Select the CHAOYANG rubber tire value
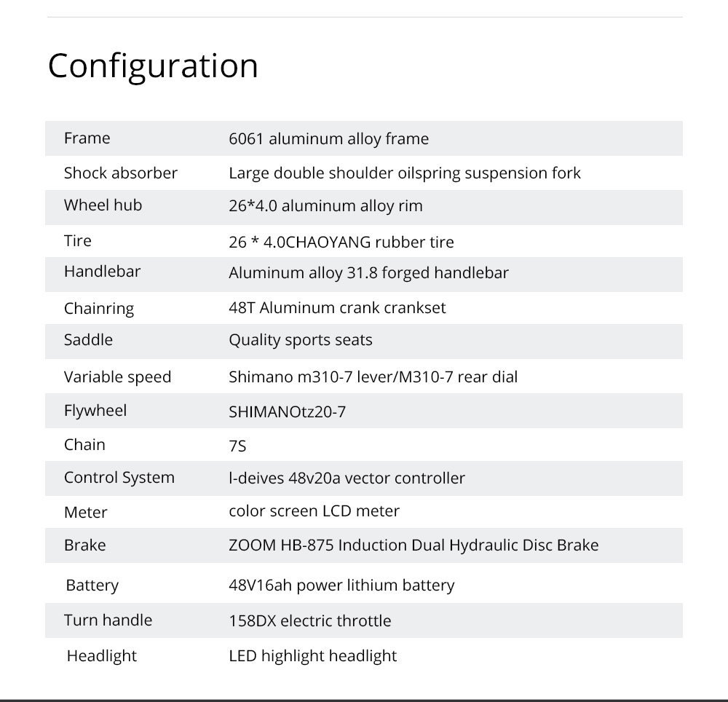The height and width of the screenshot is (702, 728). [x=341, y=242]
